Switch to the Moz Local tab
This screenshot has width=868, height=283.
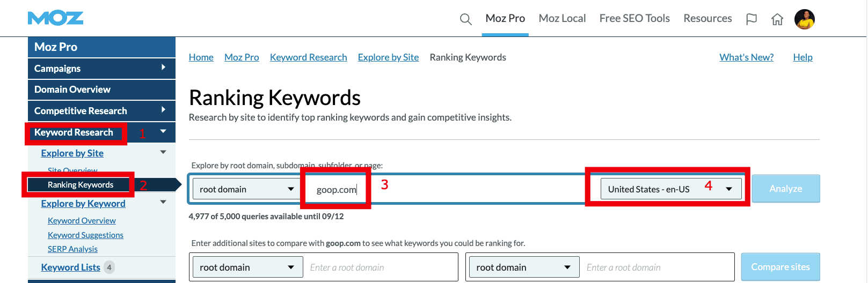562,19
